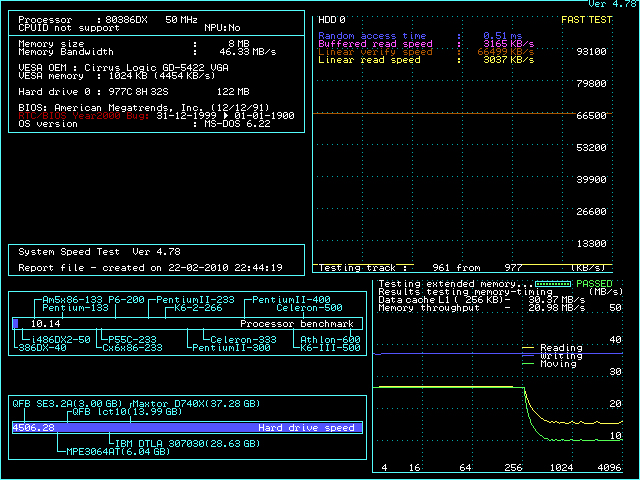Viewport: 640px width, 480px height.
Task: Click the blue Processor benchmark bar
Action: pyautogui.click(x=15, y=324)
